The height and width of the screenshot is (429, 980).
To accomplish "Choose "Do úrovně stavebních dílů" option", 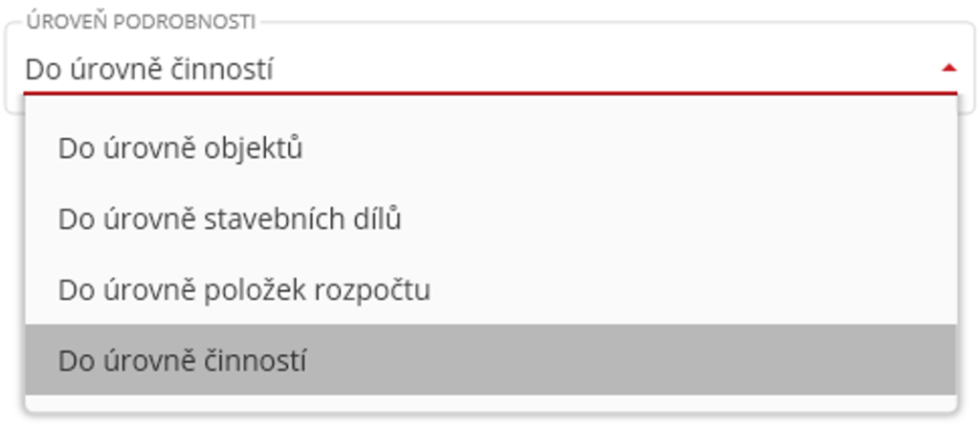I will click(230, 219).
